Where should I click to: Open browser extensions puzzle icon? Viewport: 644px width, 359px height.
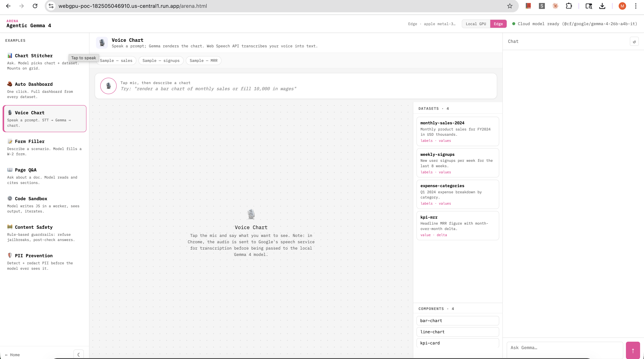coord(569,6)
